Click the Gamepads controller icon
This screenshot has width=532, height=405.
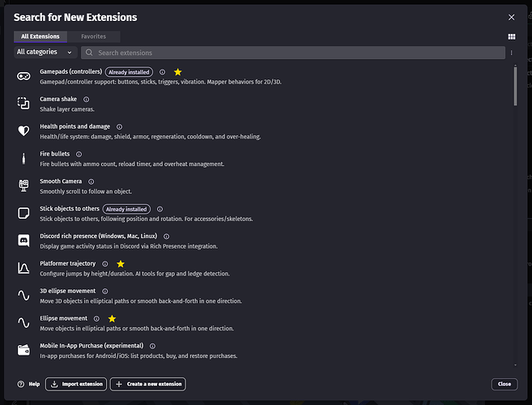(x=23, y=76)
